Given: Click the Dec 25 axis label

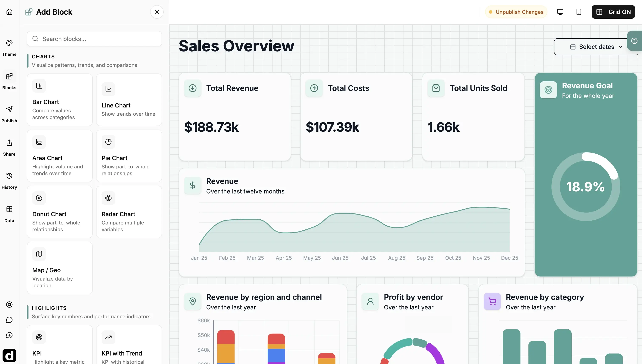Looking at the screenshot, I should point(509,258).
